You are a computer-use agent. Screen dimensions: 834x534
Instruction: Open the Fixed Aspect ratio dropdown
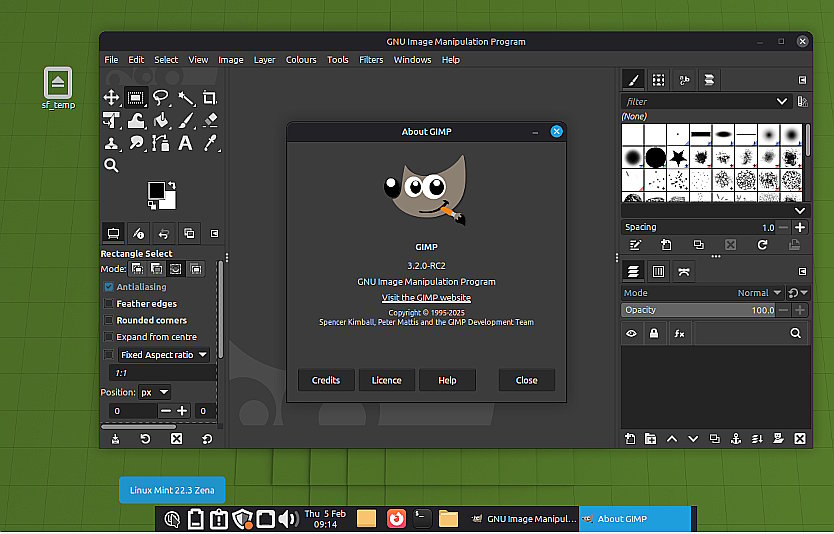(x=164, y=355)
